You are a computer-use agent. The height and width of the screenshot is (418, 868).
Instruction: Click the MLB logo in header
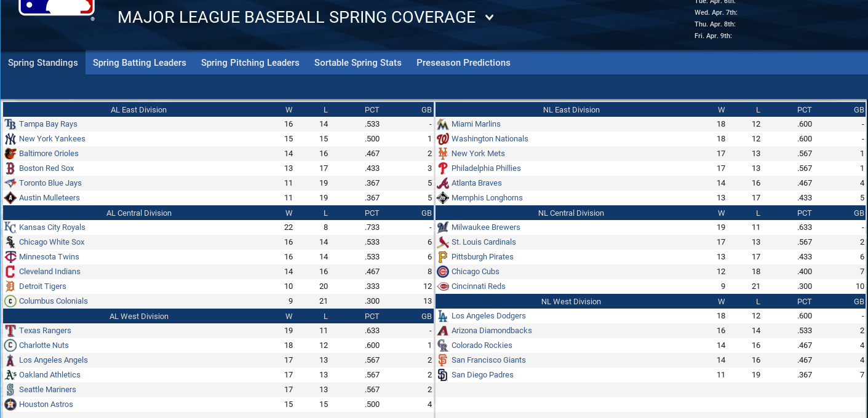(x=57, y=7)
